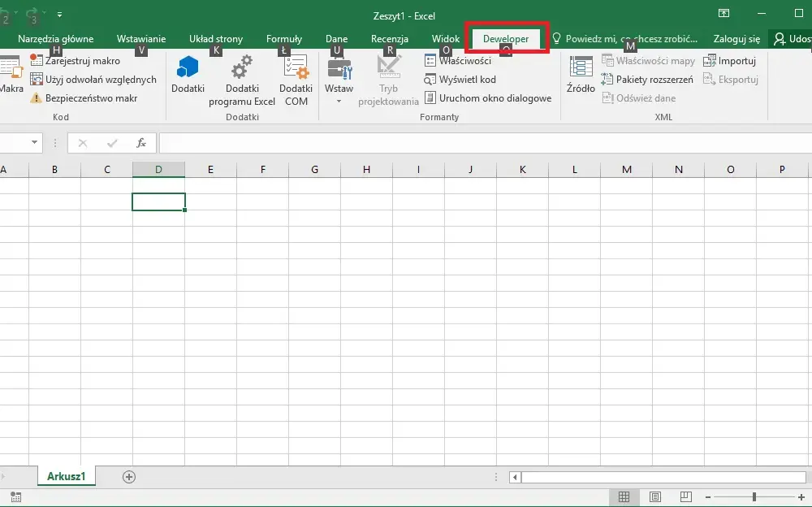Click Zaloguj się

(736, 39)
